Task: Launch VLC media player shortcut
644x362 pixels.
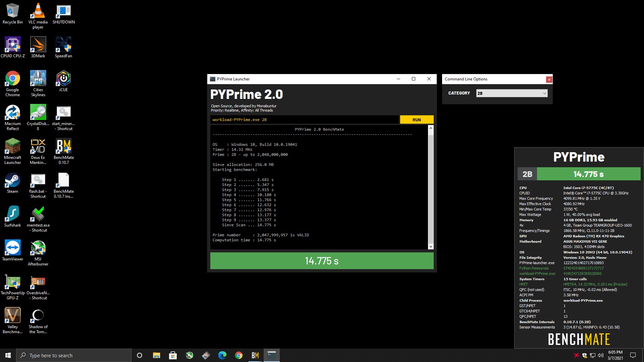Action: pos(38,16)
